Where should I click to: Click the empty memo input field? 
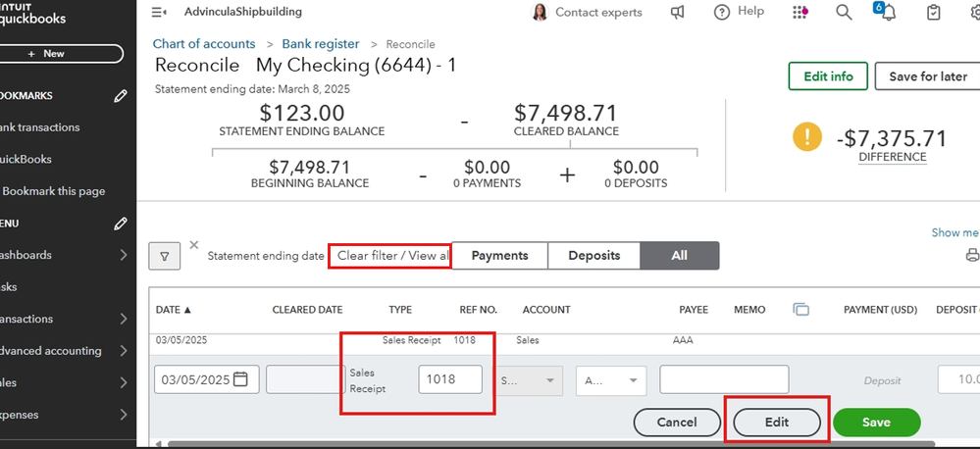pyautogui.click(x=724, y=379)
